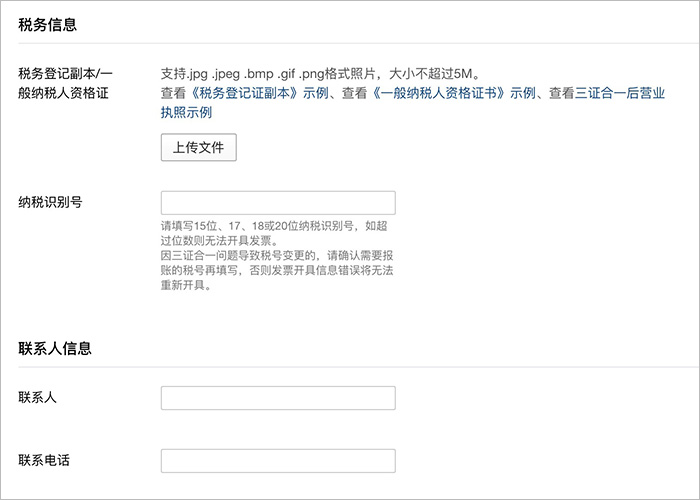Click the 无法重新开具 warning line
Viewport: 700px width, 500px height.
pyautogui.click(x=186, y=285)
